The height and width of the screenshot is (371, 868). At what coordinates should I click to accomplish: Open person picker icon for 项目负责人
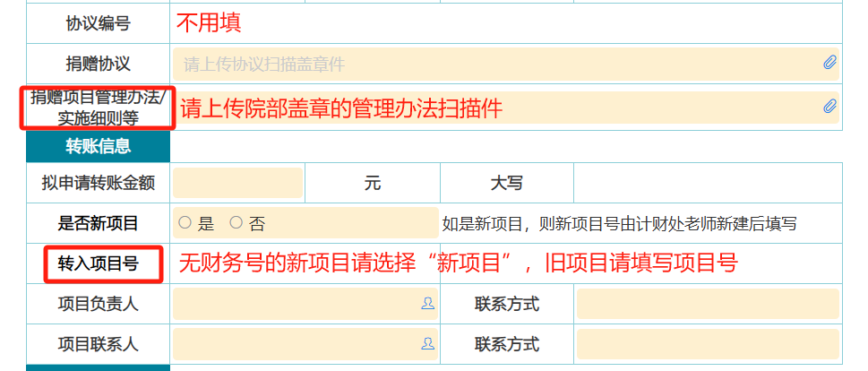pyautogui.click(x=427, y=305)
